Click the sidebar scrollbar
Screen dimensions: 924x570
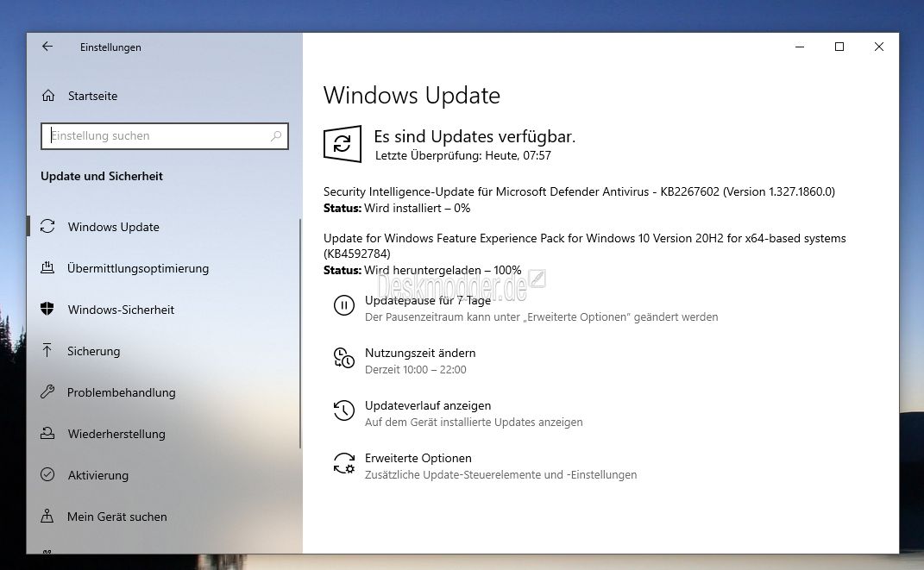300,333
